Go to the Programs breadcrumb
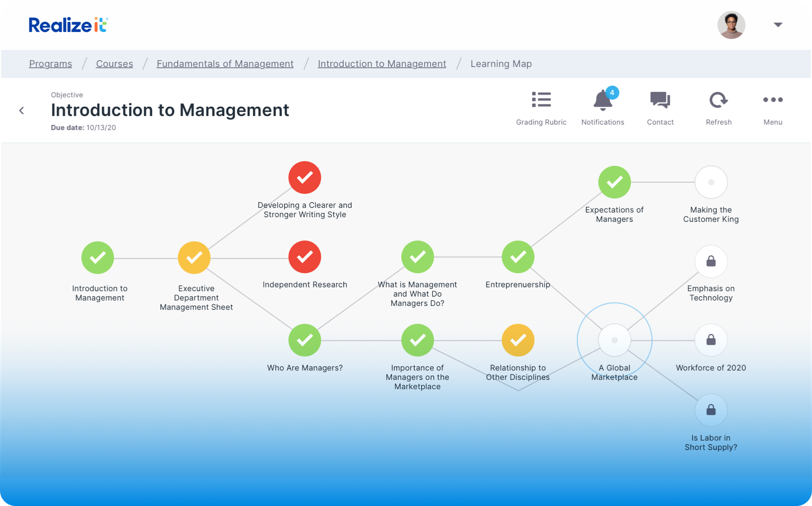The height and width of the screenshot is (506, 812). tap(50, 64)
